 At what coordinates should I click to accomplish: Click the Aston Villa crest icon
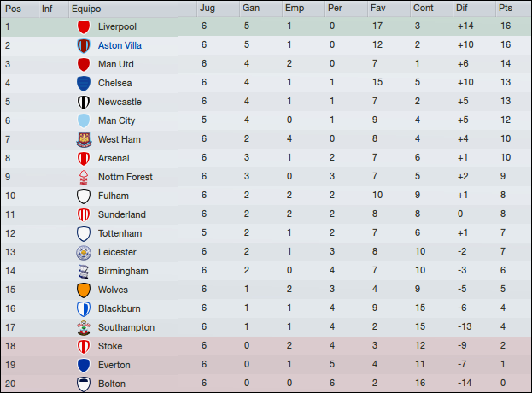tap(84, 45)
